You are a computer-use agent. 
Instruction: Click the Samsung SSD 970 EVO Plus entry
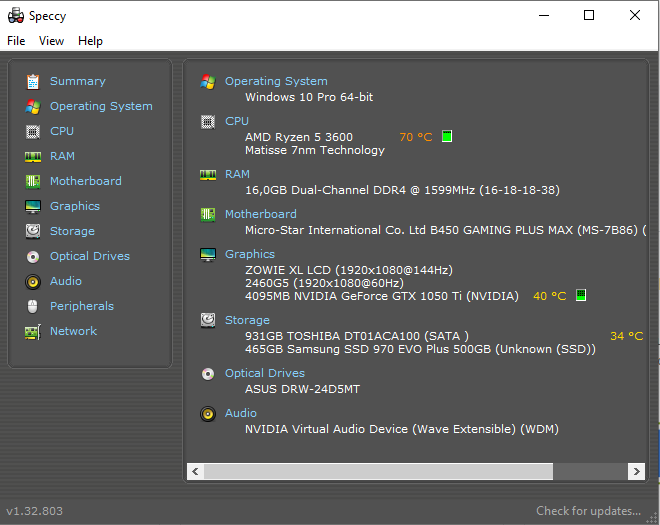(x=420, y=349)
